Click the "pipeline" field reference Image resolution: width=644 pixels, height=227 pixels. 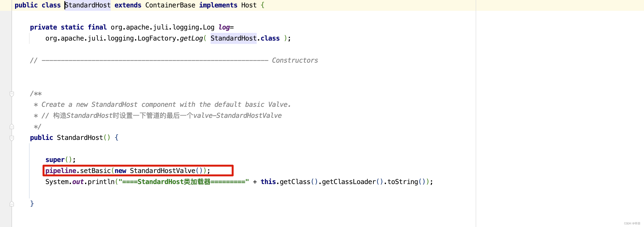click(61, 171)
